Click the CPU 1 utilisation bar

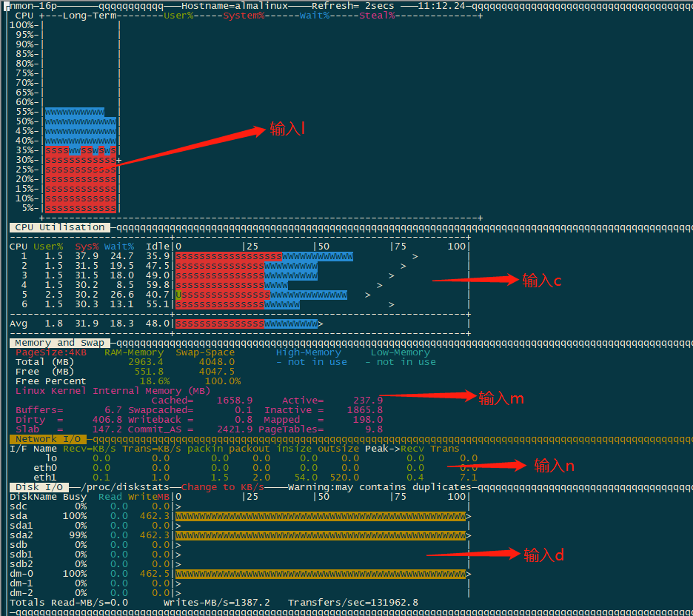[x=264, y=256]
